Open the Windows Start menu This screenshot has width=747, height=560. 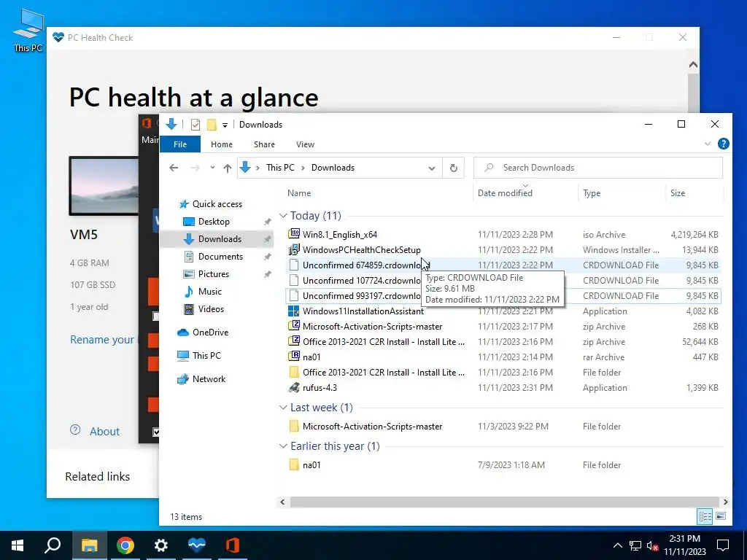tap(18, 545)
